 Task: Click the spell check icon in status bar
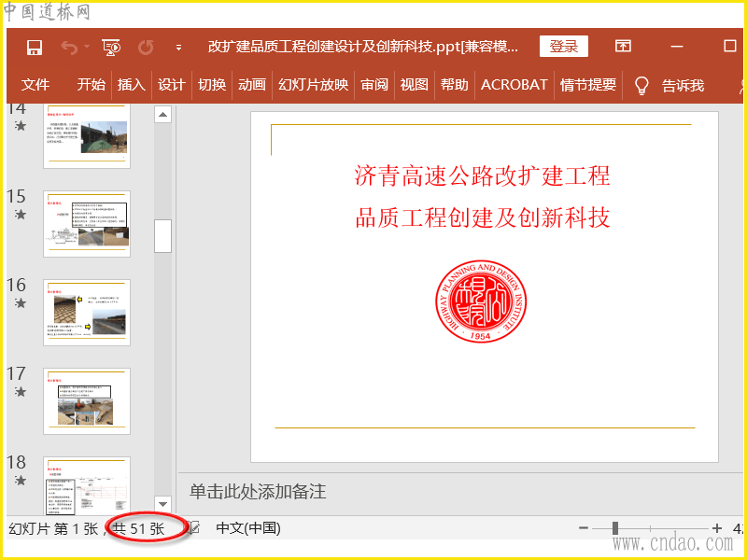193,528
